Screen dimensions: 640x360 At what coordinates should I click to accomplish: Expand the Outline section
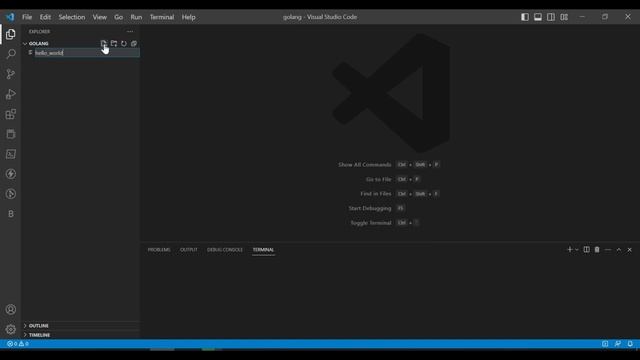pyautogui.click(x=38, y=326)
